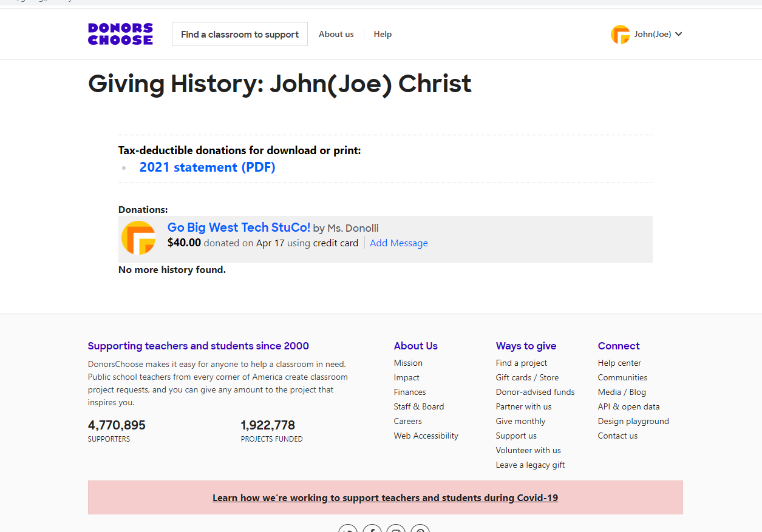The image size is (762, 532).
Task: Click the donation avatar icon beside Go Big West Tech StuCo
Action: 138,238
